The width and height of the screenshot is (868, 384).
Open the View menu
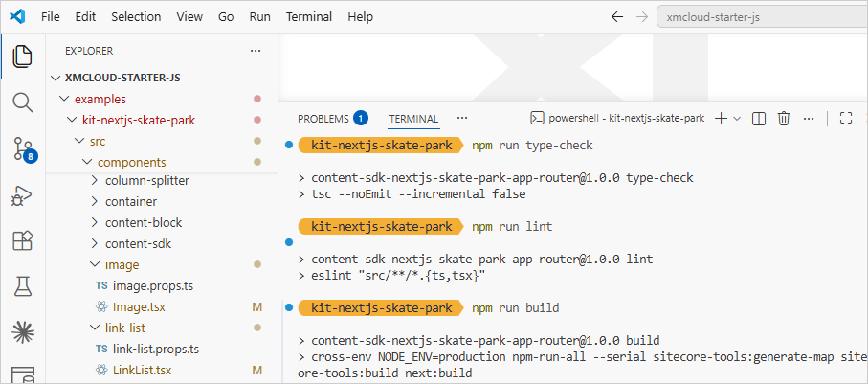(189, 16)
